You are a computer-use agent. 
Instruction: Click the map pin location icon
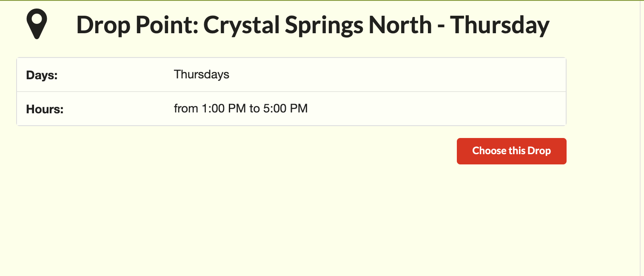tap(37, 25)
